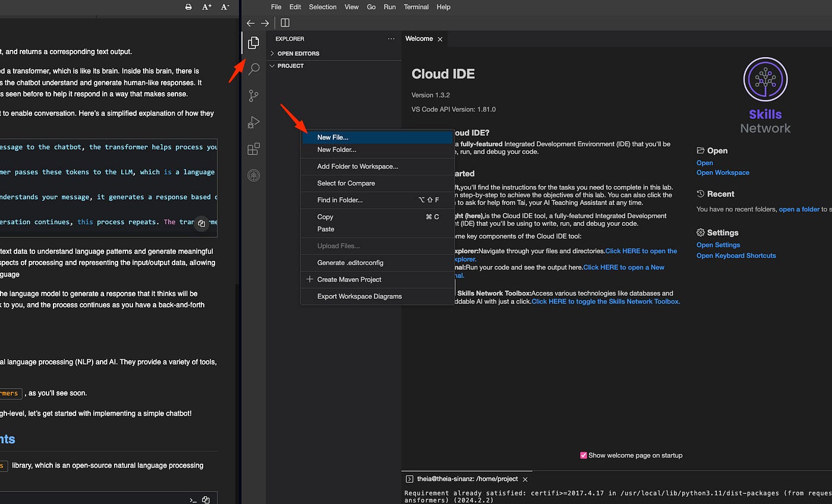Close the Welcome tab
Screen dimensions: 832x504
pos(440,39)
